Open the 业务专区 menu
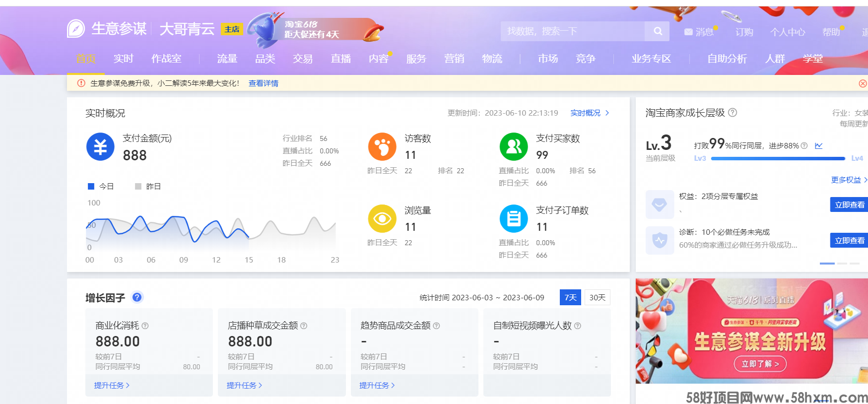 [651, 59]
